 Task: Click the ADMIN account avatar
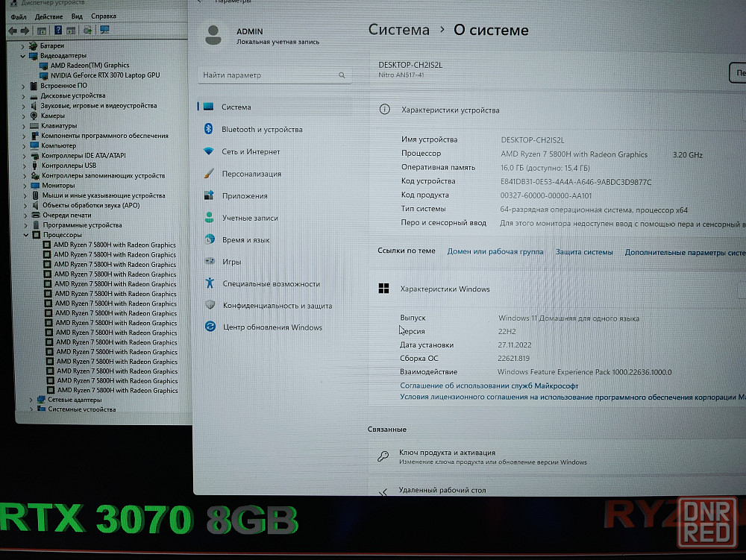click(x=213, y=36)
